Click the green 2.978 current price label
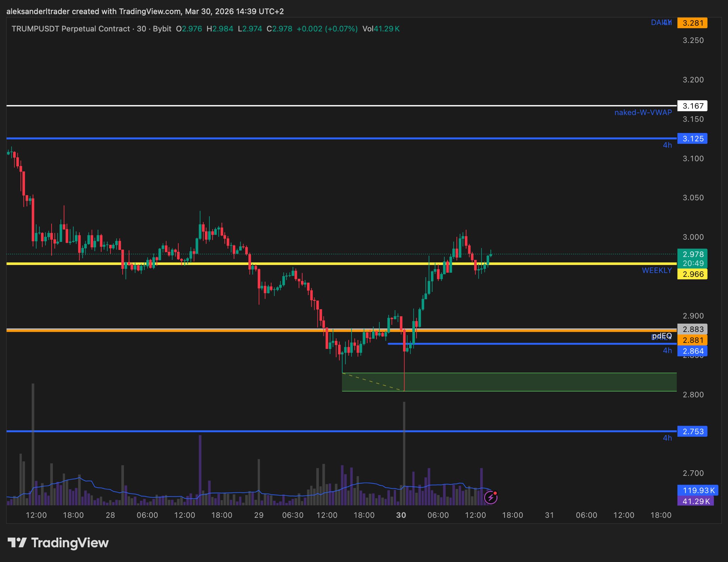 [x=692, y=254]
